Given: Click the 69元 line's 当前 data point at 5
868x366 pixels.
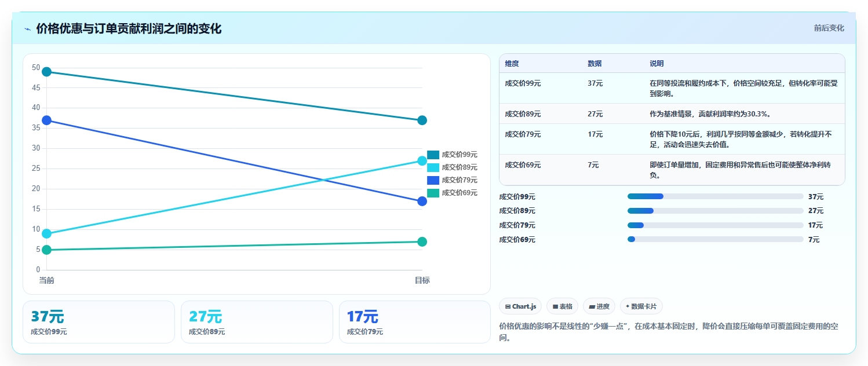Looking at the screenshot, I should 47,250.
